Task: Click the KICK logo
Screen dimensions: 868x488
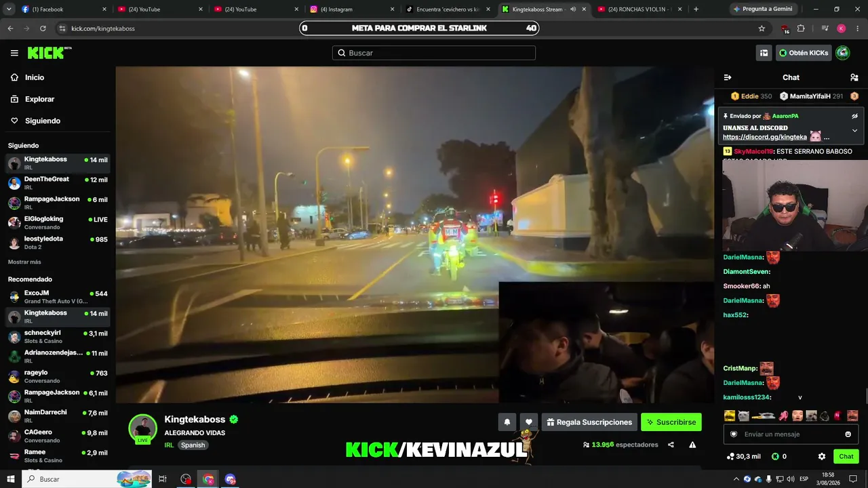Action: coord(50,53)
